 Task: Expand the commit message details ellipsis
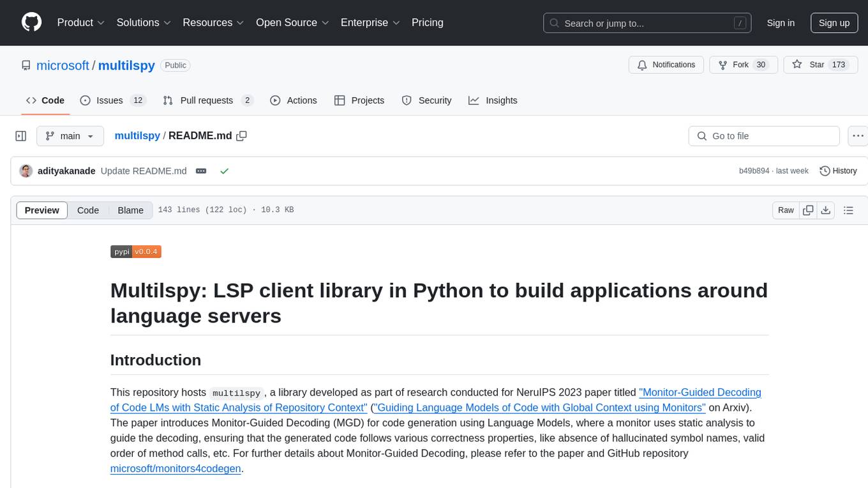click(x=201, y=171)
